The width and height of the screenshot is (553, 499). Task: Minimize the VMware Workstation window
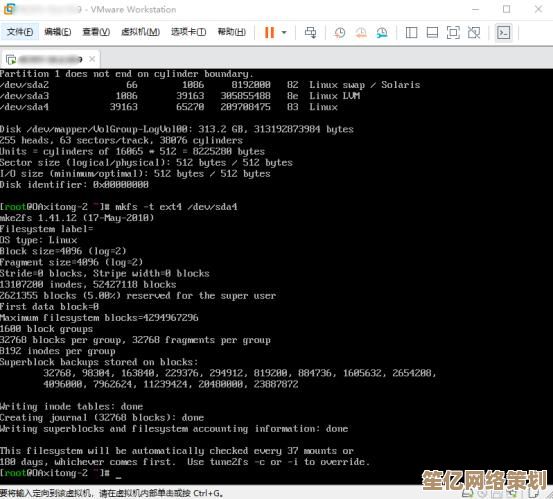tap(476, 10)
